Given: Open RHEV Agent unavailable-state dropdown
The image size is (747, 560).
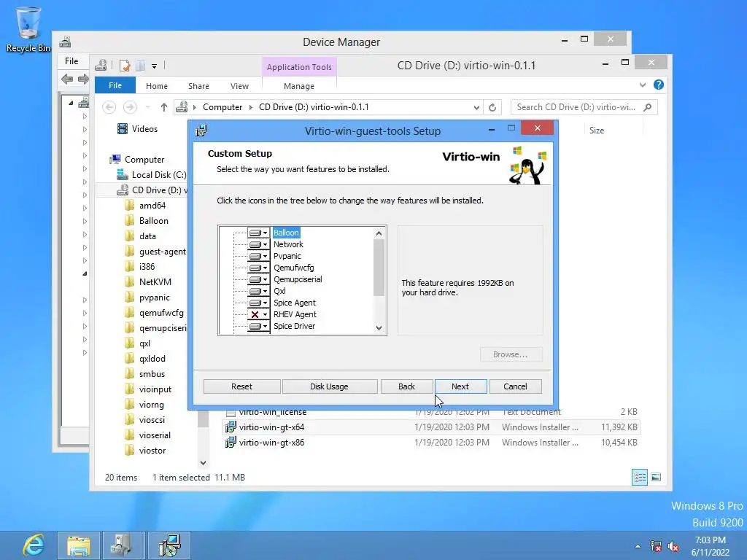Looking at the screenshot, I should (x=258, y=314).
